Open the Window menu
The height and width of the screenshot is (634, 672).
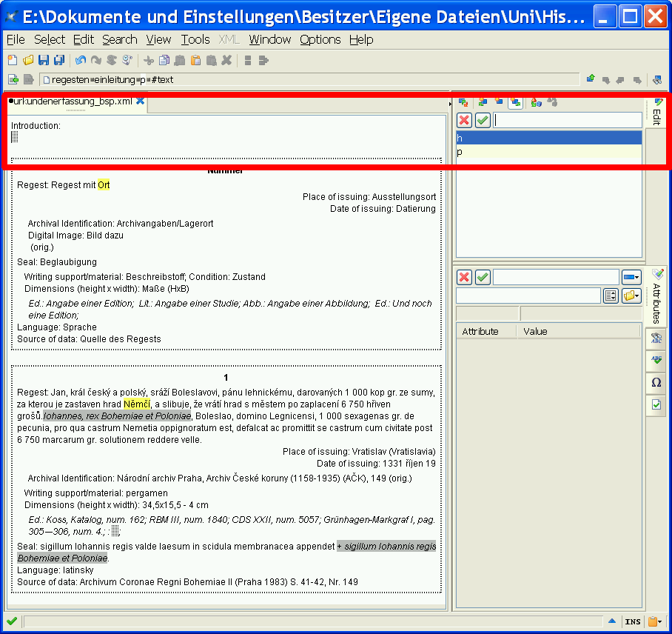269,39
